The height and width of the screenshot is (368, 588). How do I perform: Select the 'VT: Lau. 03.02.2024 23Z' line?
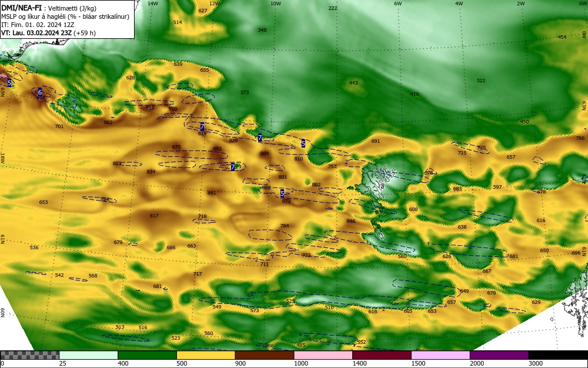click(x=48, y=33)
